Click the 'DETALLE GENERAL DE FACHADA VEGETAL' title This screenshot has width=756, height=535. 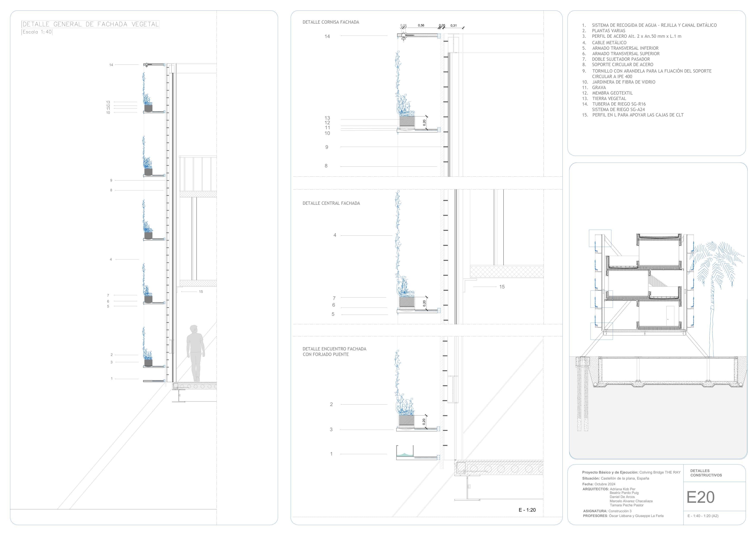tap(91, 24)
